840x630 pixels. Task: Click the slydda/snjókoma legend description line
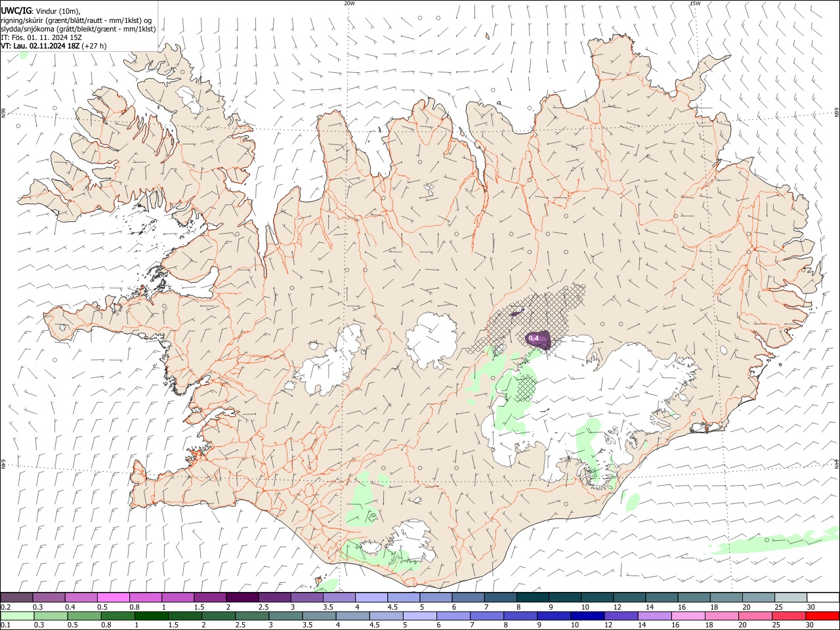click(x=78, y=29)
